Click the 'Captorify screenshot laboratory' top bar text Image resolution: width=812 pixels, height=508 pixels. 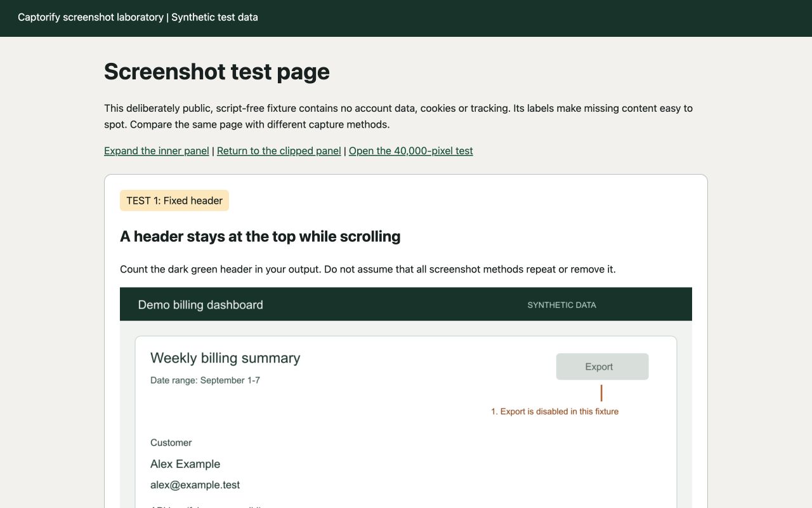138,17
